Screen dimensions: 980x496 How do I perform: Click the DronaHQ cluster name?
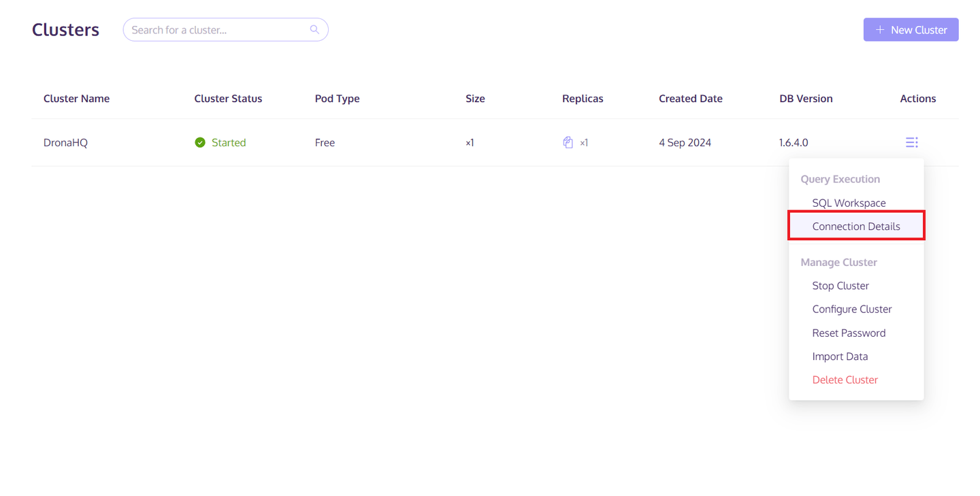tap(65, 143)
